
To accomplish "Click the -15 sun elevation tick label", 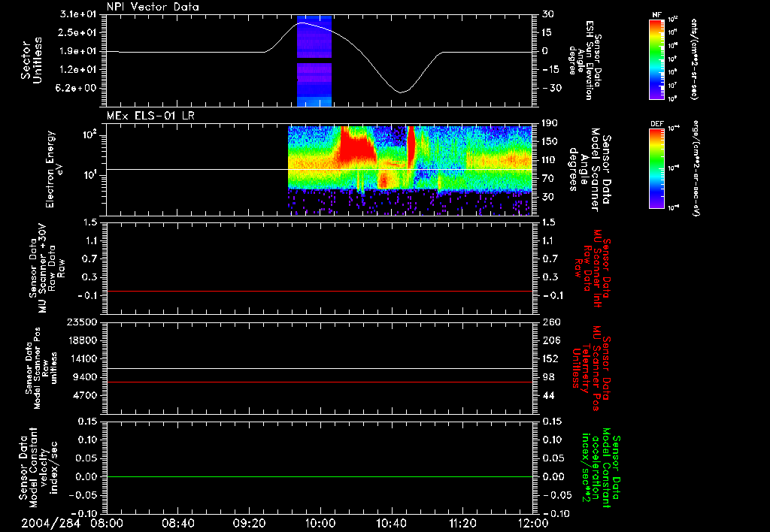I will tap(552, 70).
